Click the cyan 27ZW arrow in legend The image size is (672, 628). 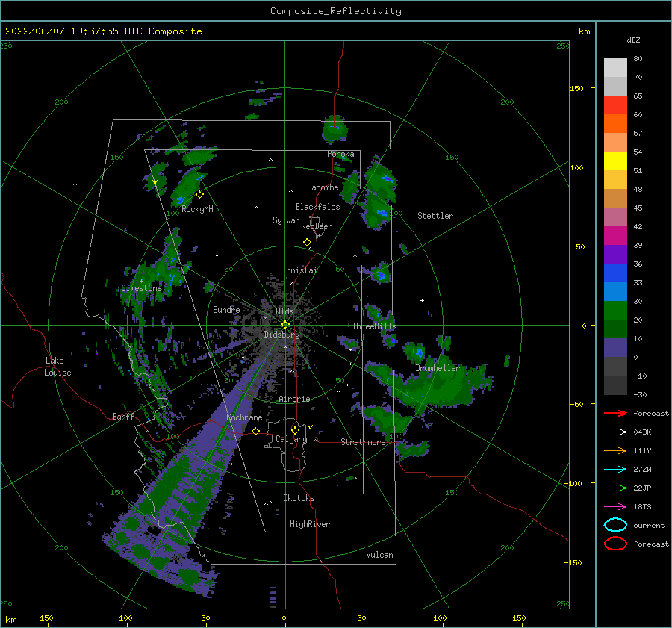615,470
